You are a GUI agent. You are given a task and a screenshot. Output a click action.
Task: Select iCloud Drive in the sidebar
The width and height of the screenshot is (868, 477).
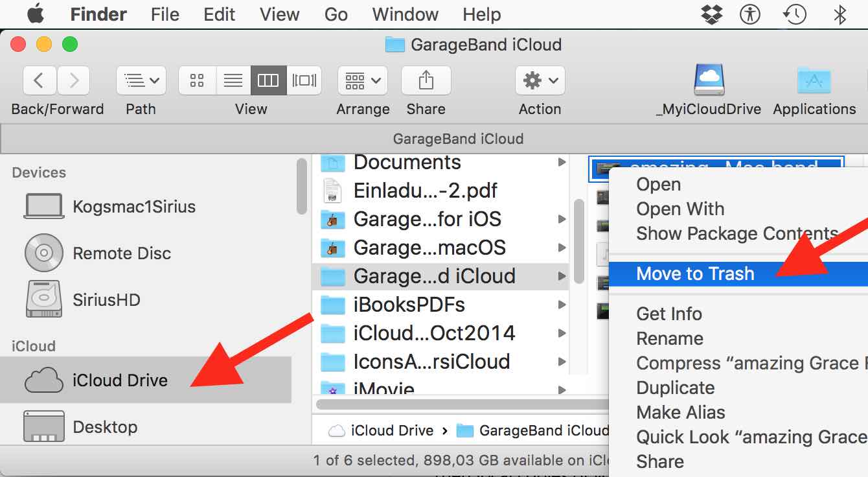point(146,380)
